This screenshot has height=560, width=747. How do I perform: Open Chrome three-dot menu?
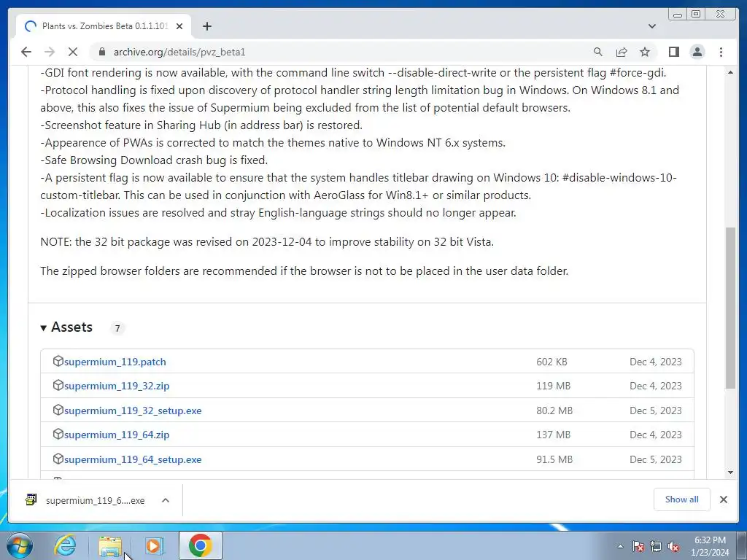(721, 52)
